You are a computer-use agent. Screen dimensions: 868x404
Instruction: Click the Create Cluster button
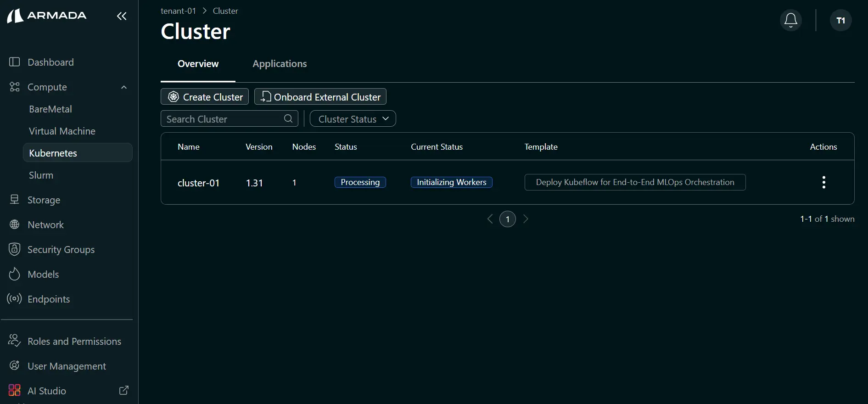tap(205, 96)
